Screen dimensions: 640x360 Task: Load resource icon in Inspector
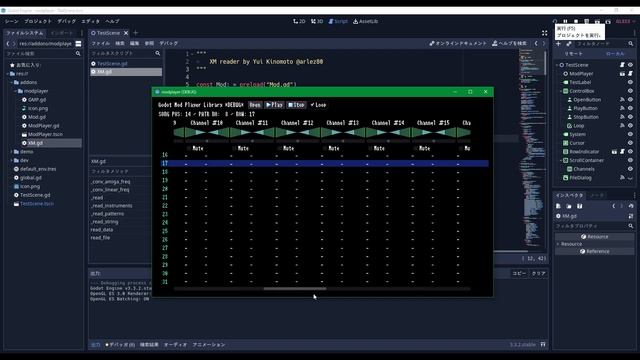coord(569,206)
